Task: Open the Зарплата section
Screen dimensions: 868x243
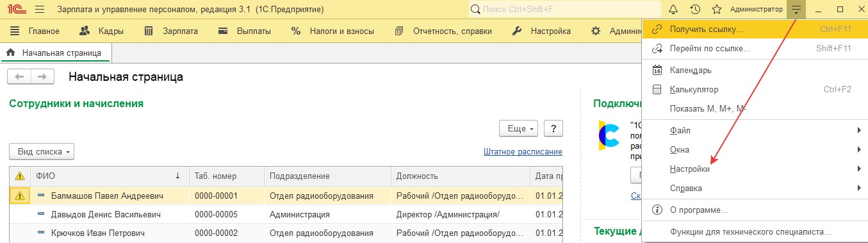Action: pos(171,31)
